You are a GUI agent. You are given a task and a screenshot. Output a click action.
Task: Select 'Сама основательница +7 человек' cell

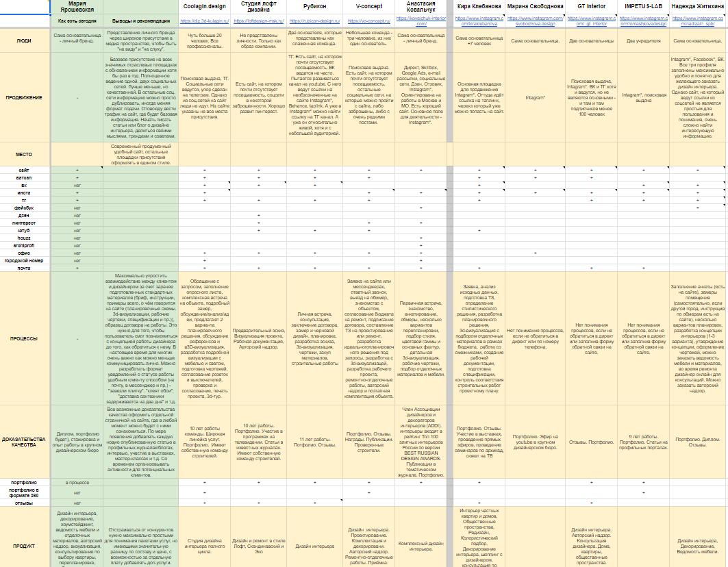coord(479,41)
